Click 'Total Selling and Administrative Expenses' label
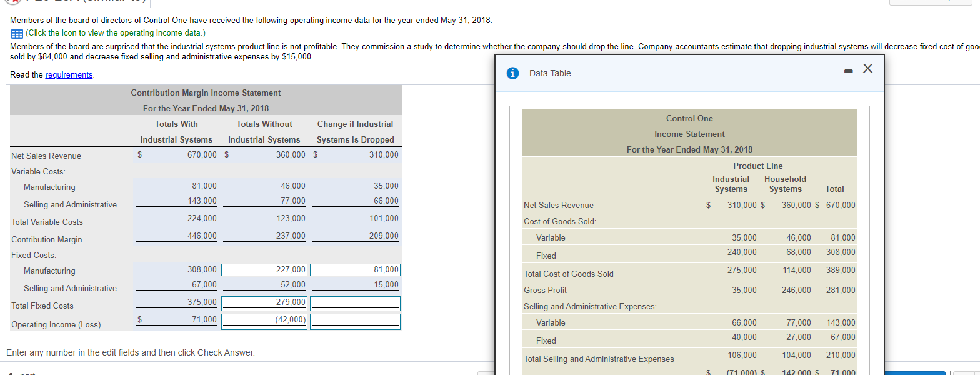 click(599, 359)
